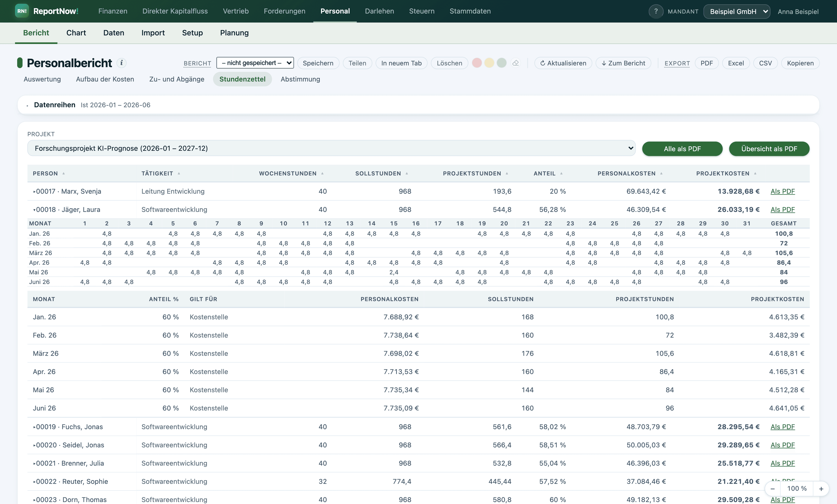This screenshot has width=837, height=504.
Task: Export the report as Excel
Action: 736,63
